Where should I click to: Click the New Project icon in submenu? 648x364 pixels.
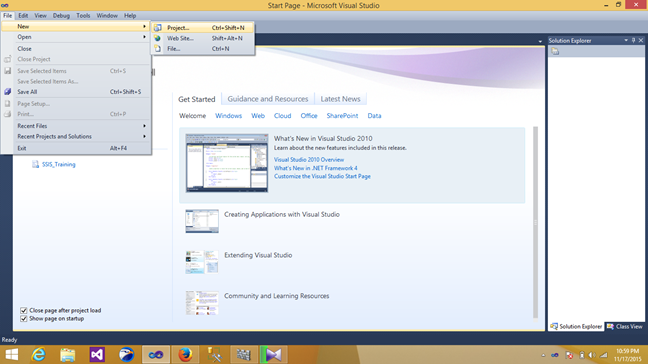[158, 28]
